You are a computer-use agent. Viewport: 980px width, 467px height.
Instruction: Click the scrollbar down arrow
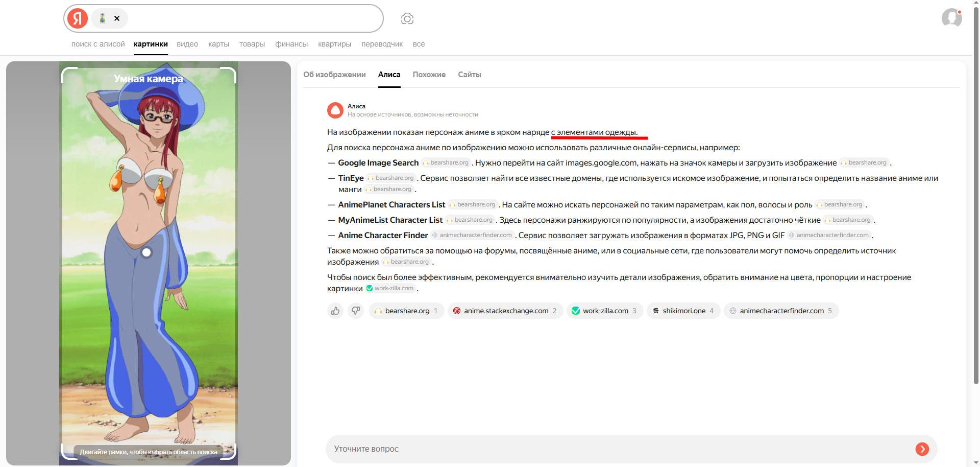(976, 463)
